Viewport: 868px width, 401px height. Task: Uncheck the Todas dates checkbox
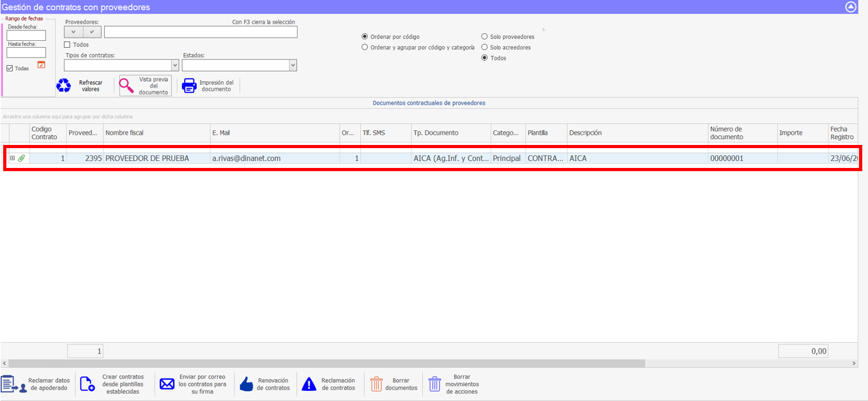10,68
